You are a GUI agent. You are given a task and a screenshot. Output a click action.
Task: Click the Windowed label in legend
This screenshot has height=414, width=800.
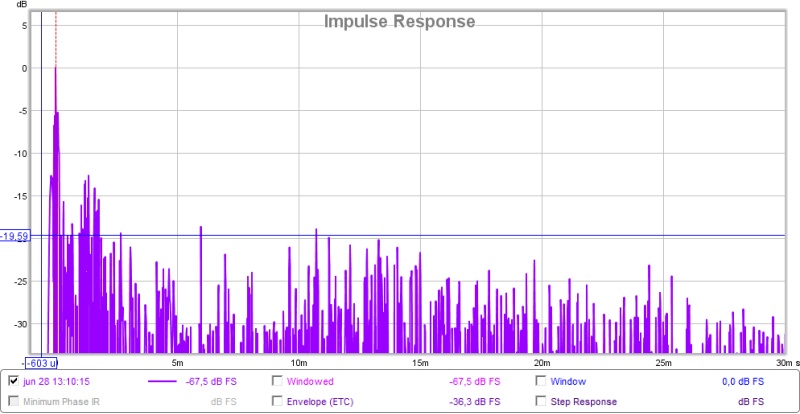[x=310, y=381]
